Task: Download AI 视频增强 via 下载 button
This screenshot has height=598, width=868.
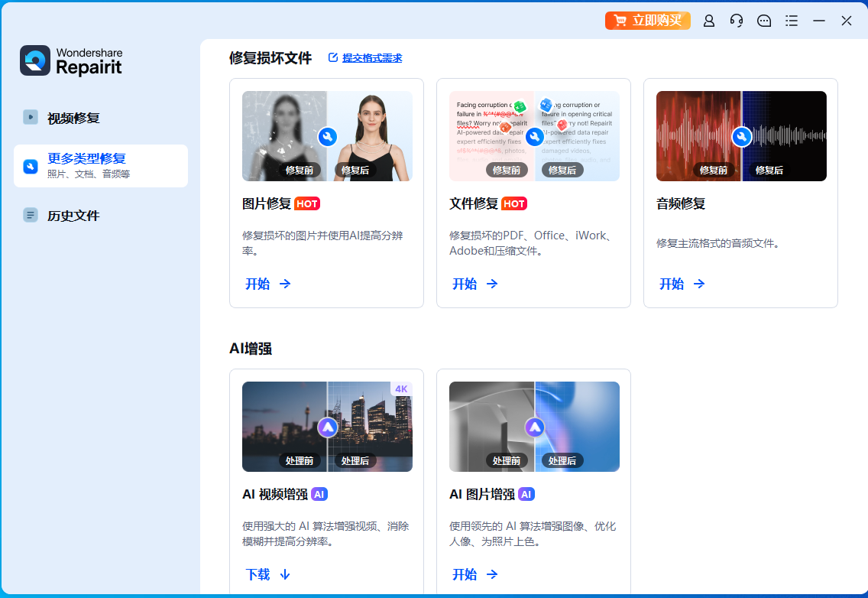Action: [267, 574]
